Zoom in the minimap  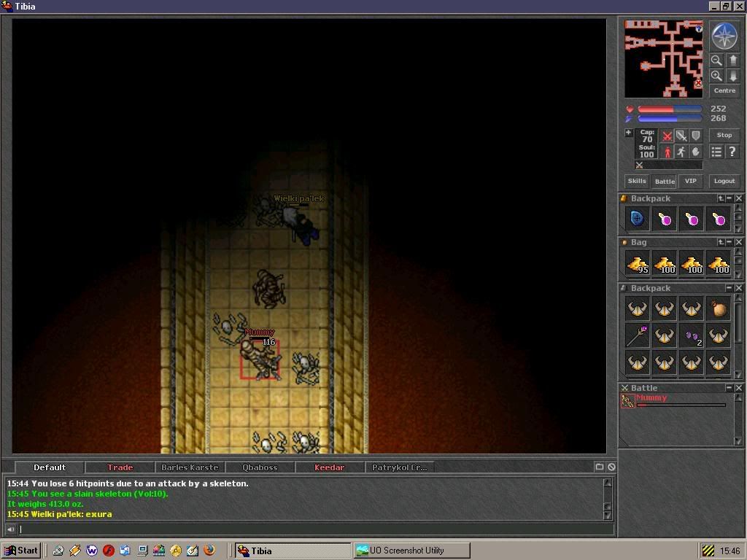[x=716, y=76]
